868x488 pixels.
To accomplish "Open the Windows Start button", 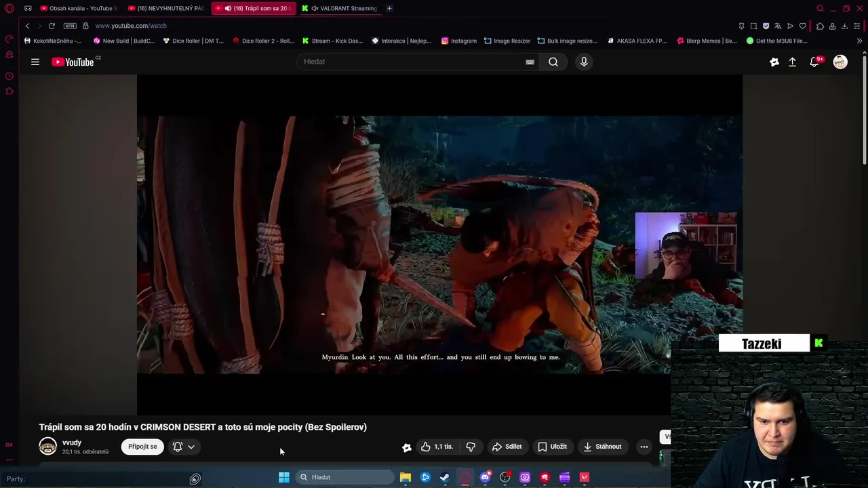I will pyautogui.click(x=284, y=477).
